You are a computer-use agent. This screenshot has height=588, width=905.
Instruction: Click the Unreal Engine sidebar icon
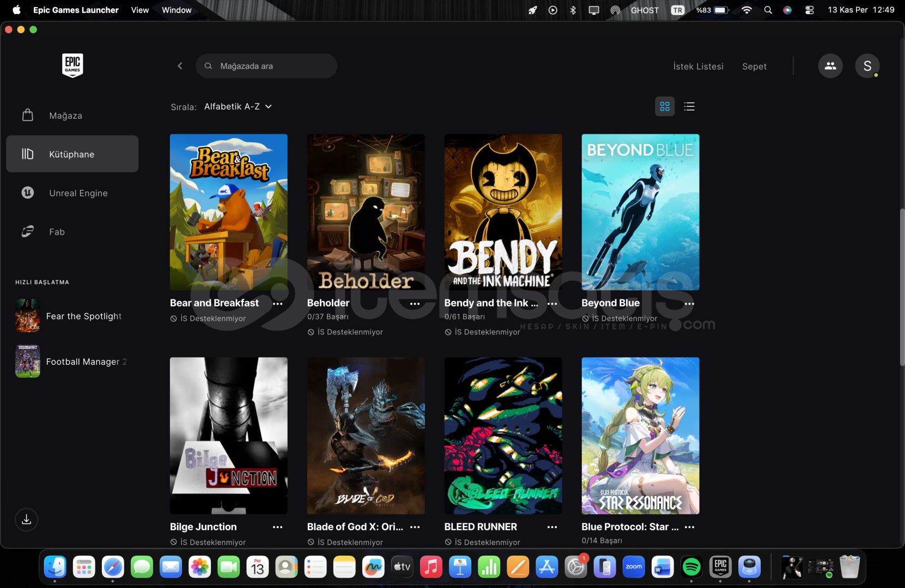[28, 193]
